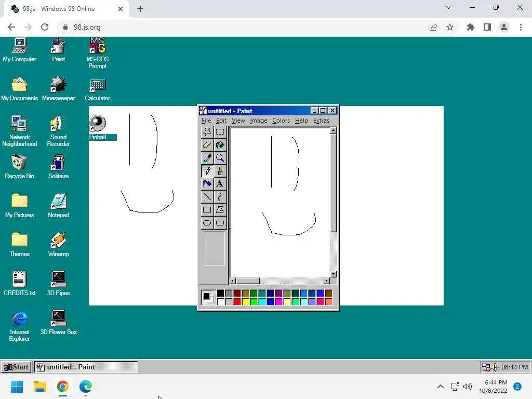
Task: Select the Solitaire desktop icon
Action: coord(58,167)
